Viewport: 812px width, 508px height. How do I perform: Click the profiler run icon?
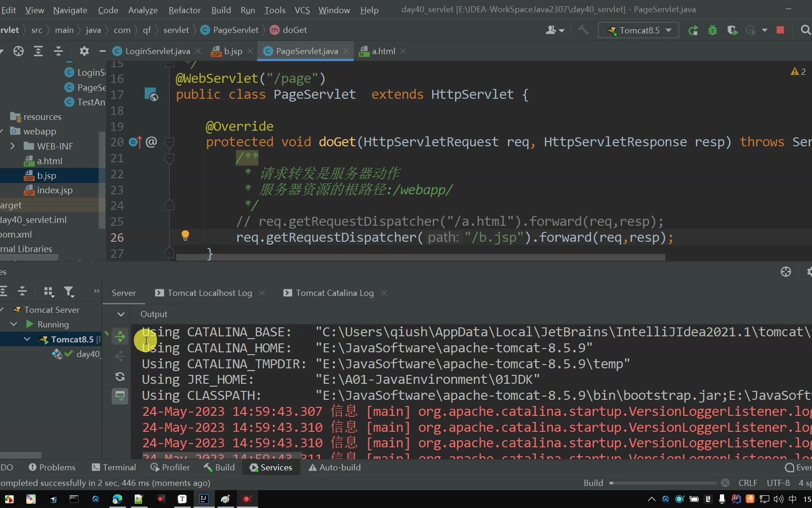tap(750, 31)
